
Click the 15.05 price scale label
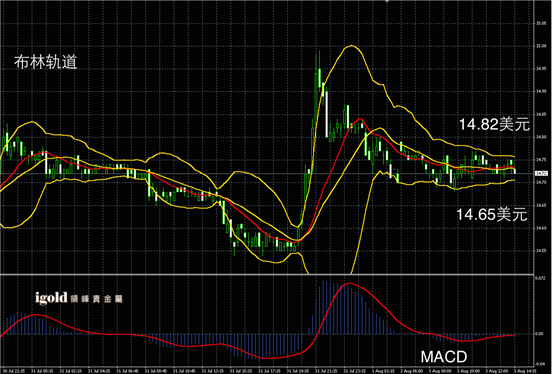tap(541, 23)
